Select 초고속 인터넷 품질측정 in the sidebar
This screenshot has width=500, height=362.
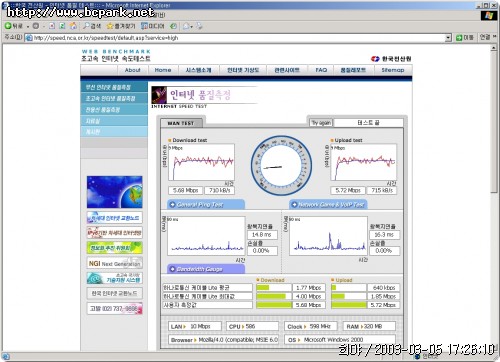(114, 98)
